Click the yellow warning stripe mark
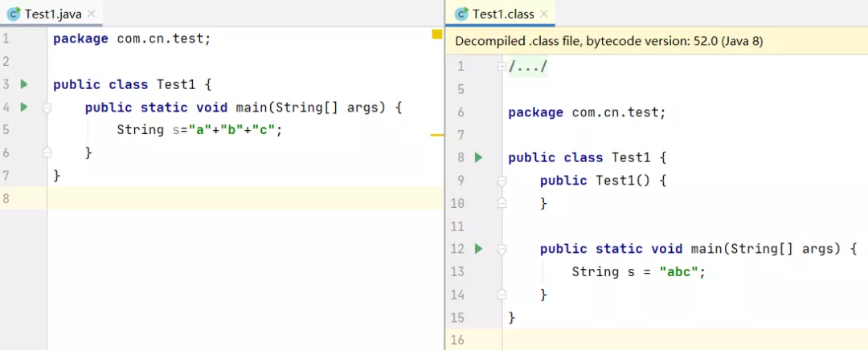 pos(436,135)
